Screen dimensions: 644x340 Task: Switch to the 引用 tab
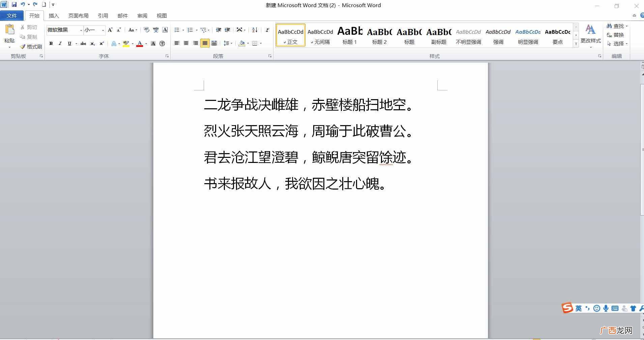[x=103, y=16]
